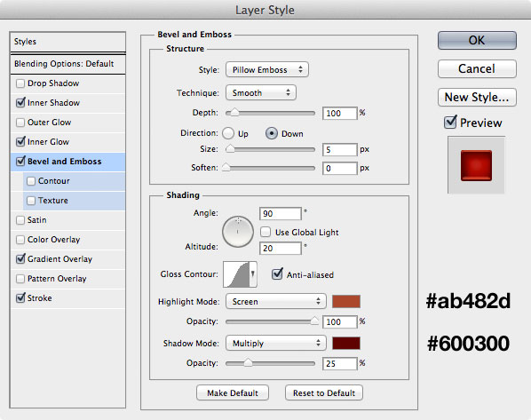Toggle the Preview checkbox
This screenshot has width=531, height=420.
click(x=450, y=122)
